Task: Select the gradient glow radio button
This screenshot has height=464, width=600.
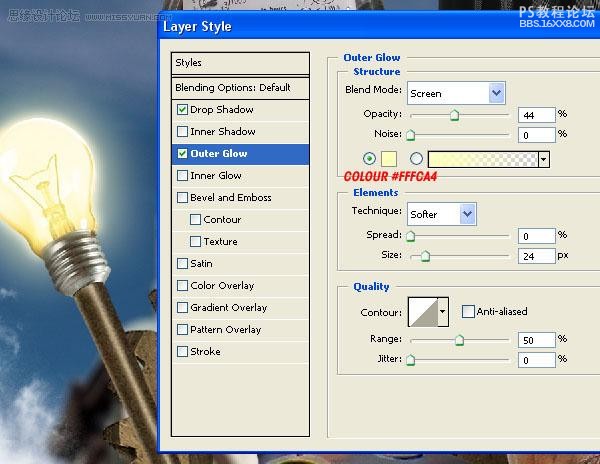Action: tap(416, 158)
